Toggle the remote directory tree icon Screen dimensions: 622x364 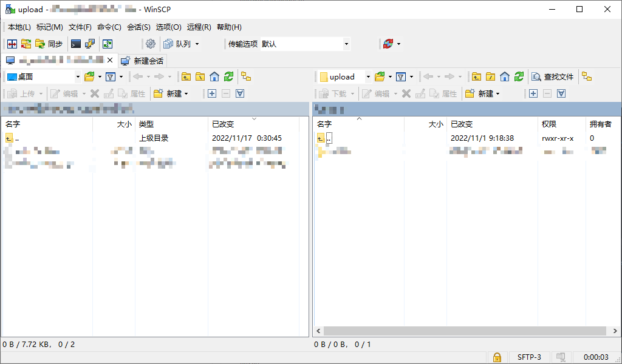click(587, 76)
